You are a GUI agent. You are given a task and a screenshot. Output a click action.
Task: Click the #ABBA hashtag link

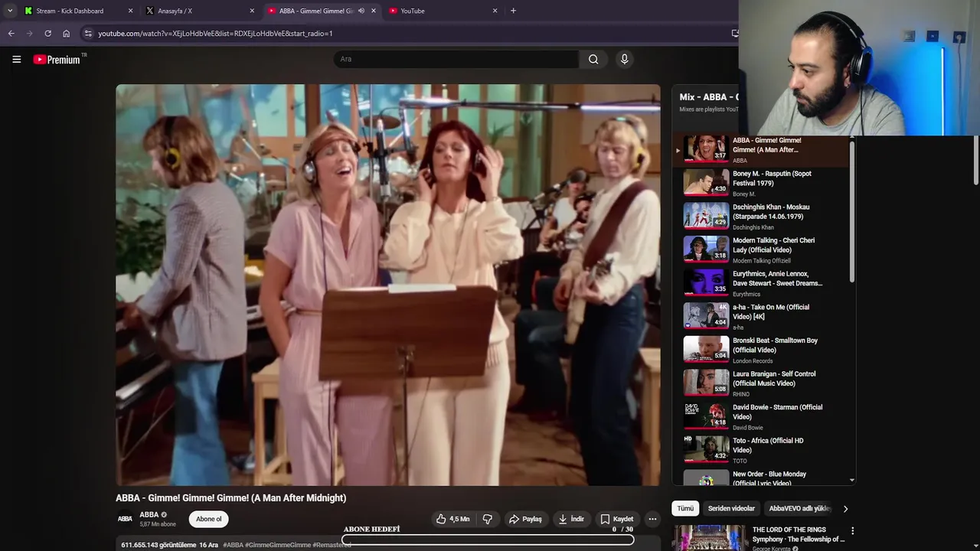233,545
